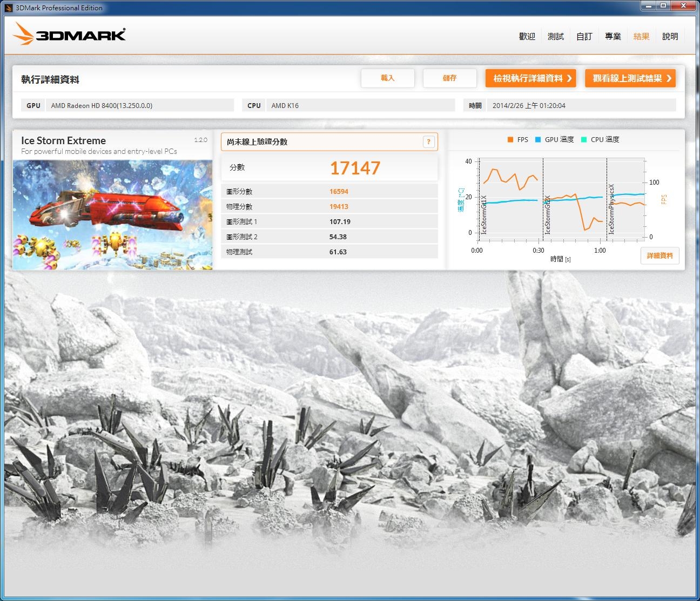Open the 說明 tab

click(x=670, y=36)
